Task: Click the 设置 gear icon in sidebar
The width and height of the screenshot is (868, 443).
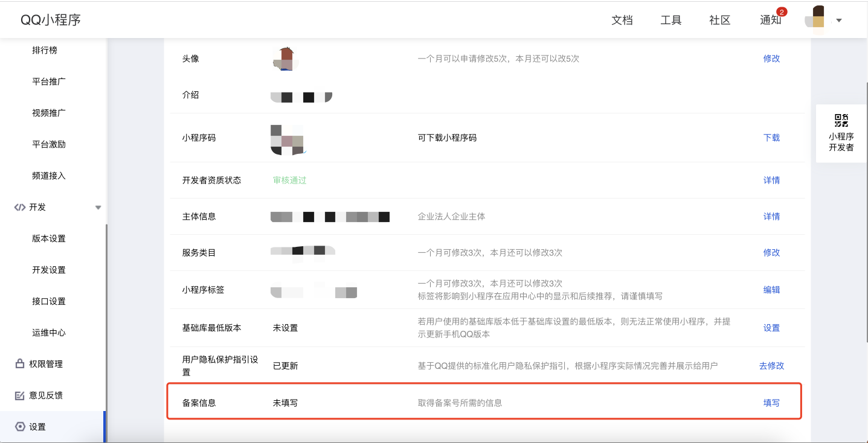Action: pyautogui.click(x=20, y=427)
